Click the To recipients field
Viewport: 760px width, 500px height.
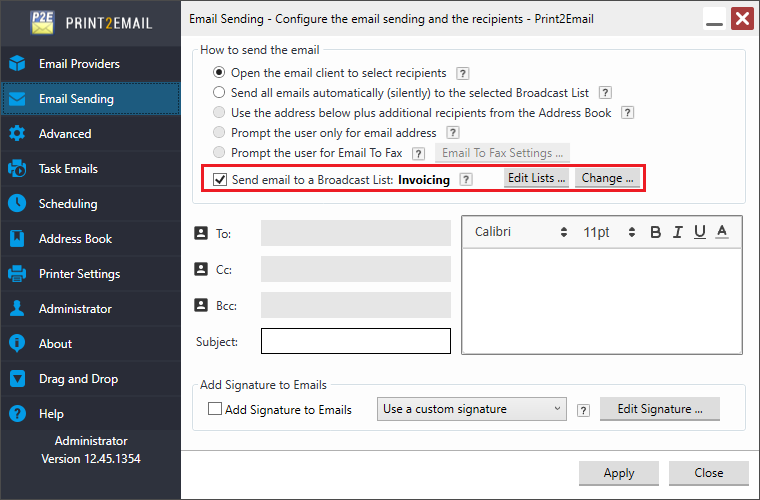[x=356, y=233]
